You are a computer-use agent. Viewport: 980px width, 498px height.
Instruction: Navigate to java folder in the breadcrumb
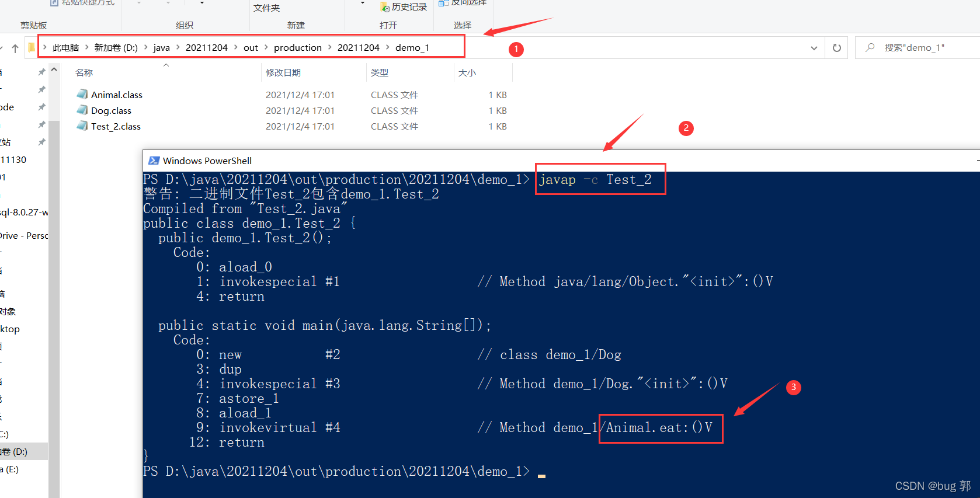coord(161,47)
